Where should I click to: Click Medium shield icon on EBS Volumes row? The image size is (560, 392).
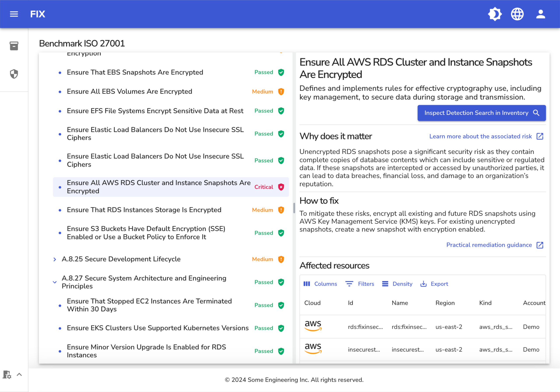click(281, 91)
